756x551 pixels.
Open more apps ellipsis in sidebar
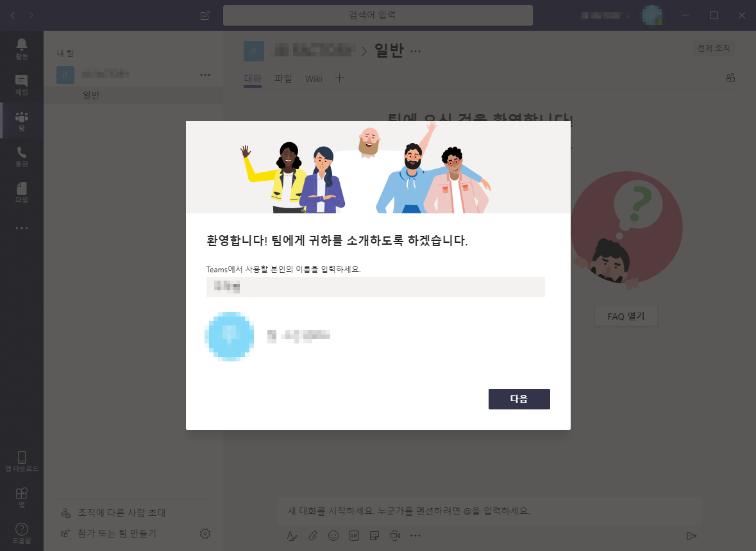pyautogui.click(x=22, y=228)
